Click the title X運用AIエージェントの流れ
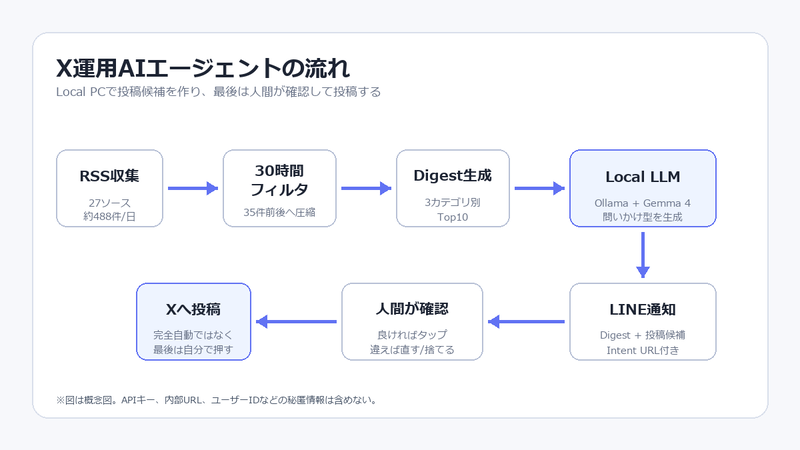The height and width of the screenshot is (450, 800). 203,68
